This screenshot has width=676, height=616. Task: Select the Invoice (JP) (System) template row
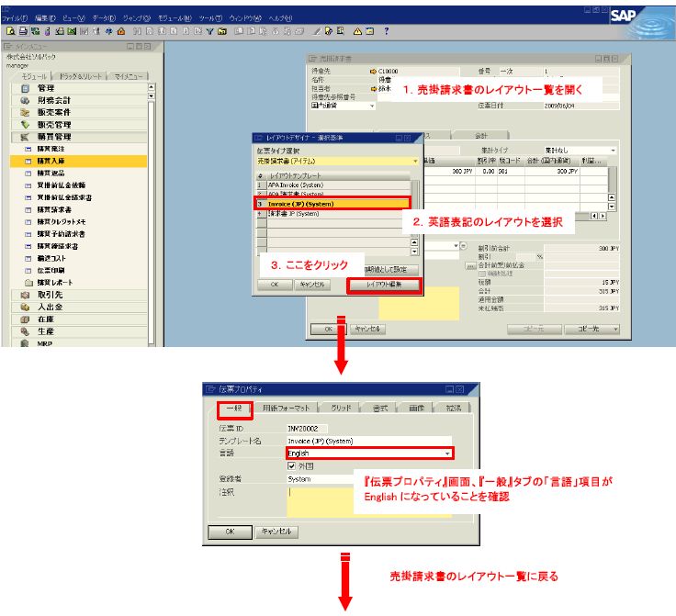[x=332, y=204]
